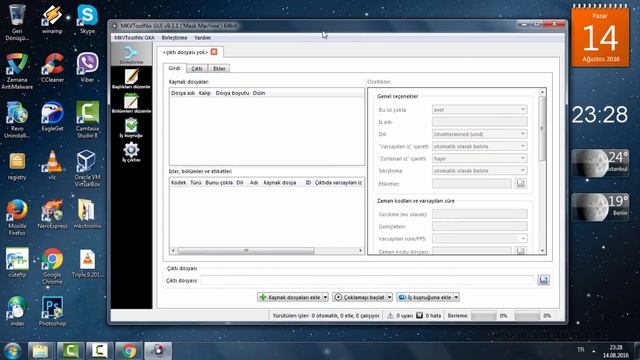Focus the Çıktı dosyası input field
Image resolution: width=640 pixels, height=360 pixels.
[x=367, y=280]
